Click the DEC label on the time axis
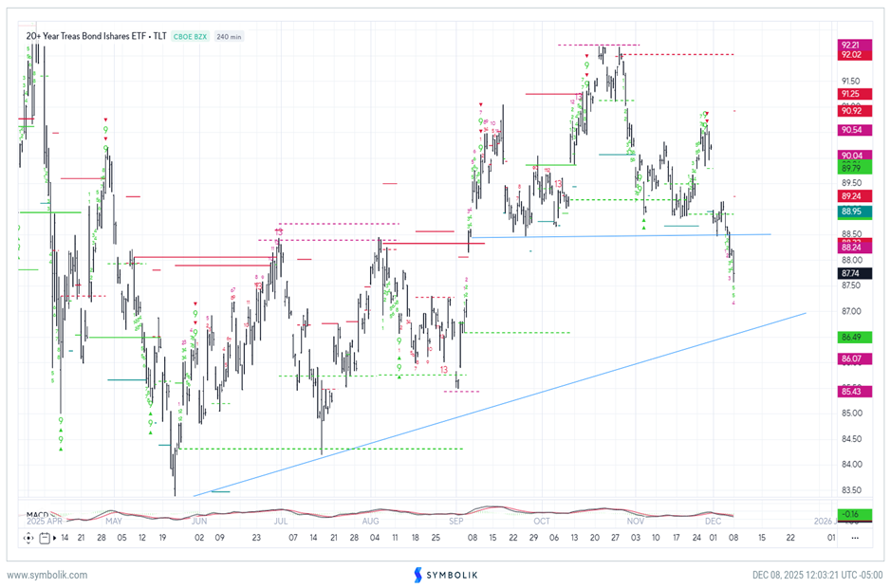 pyautogui.click(x=713, y=522)
